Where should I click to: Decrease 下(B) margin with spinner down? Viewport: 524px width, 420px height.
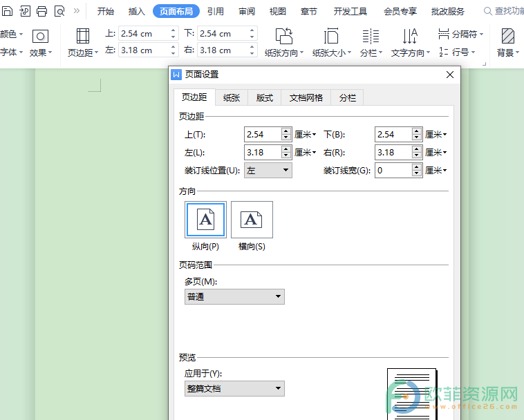[416, 137]
